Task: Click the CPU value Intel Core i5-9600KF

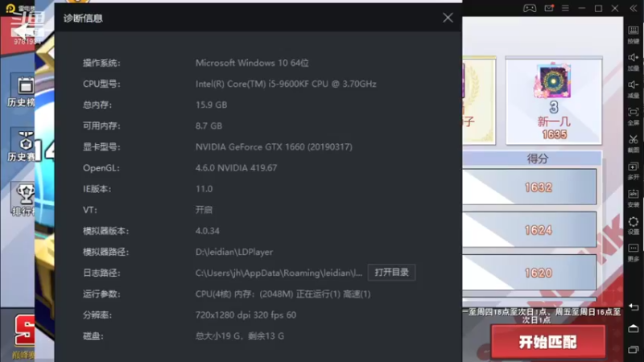Action: tap(286, 84)
